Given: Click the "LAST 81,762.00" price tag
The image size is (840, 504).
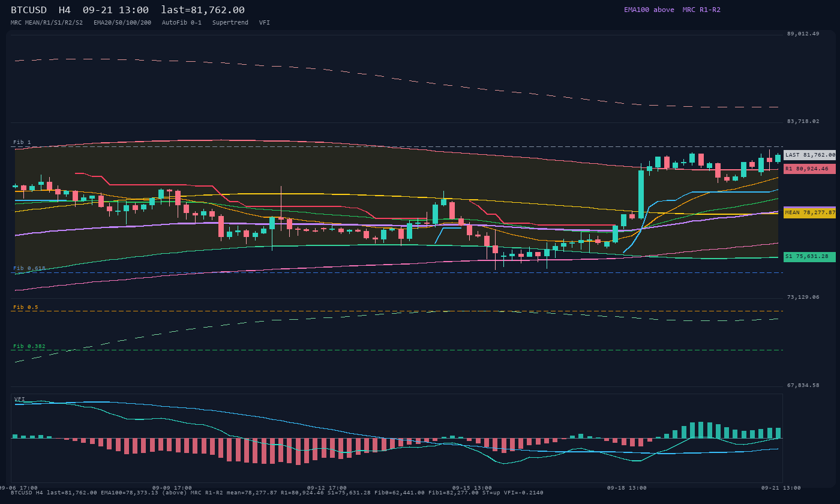Looking at the screenshot, I should click(809, 155).
